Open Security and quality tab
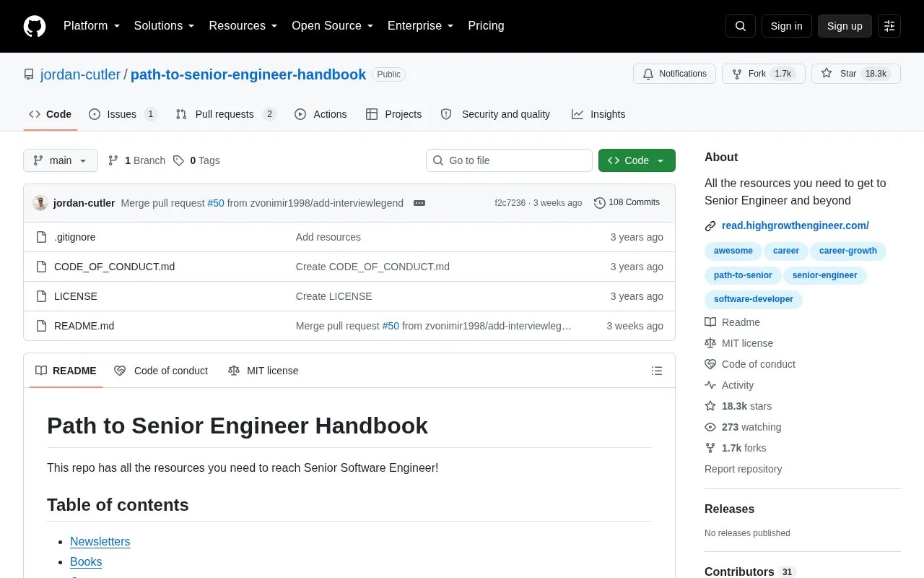This screenshot has height=578, width=924. 495,114
